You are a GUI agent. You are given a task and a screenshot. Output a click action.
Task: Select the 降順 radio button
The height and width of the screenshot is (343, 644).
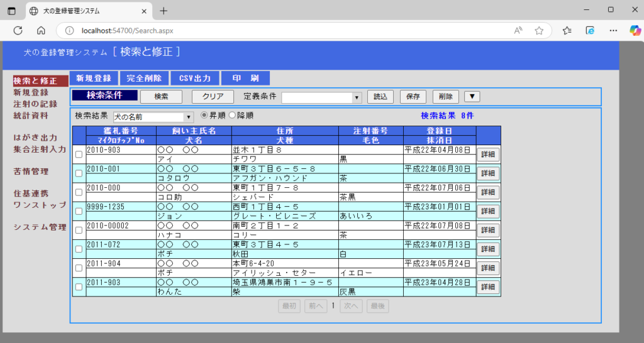click(x=231, y=116)
